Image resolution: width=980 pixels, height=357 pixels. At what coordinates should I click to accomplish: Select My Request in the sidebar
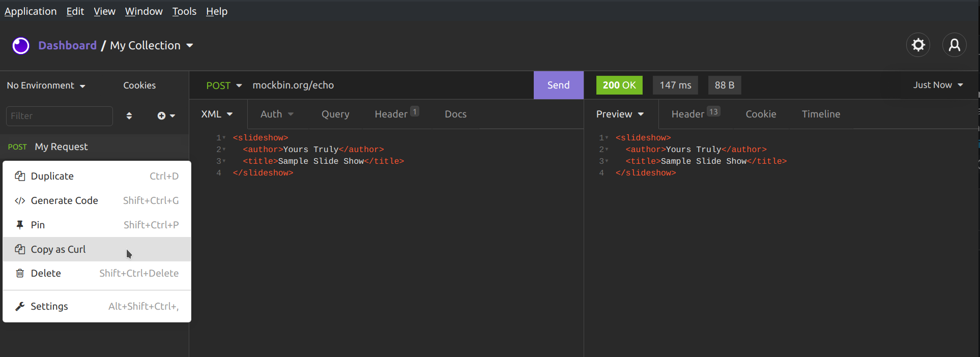pyautogui.click(x=95, y=147)
